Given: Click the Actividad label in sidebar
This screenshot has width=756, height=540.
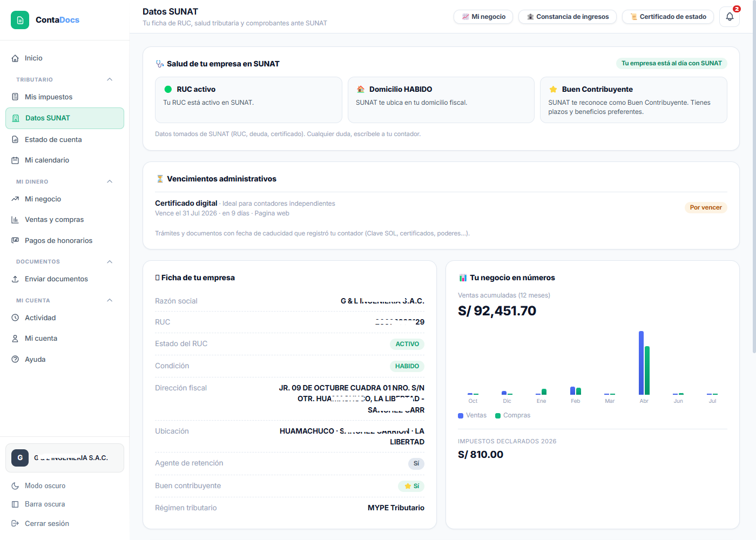Looking at the screenshot, I should pyautogui.click(x=40, y=318).
